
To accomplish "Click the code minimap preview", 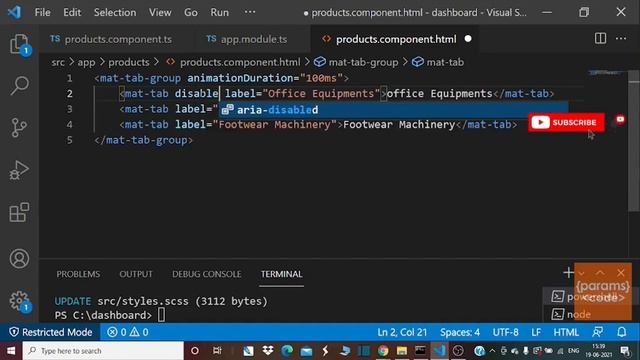I will pyautogui.click(x=606, y=73).
